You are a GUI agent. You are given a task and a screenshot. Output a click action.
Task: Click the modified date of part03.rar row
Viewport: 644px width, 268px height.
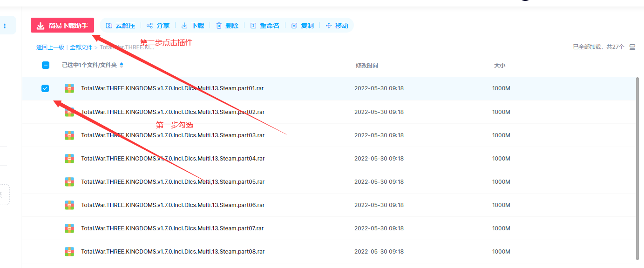pos(379,135)
